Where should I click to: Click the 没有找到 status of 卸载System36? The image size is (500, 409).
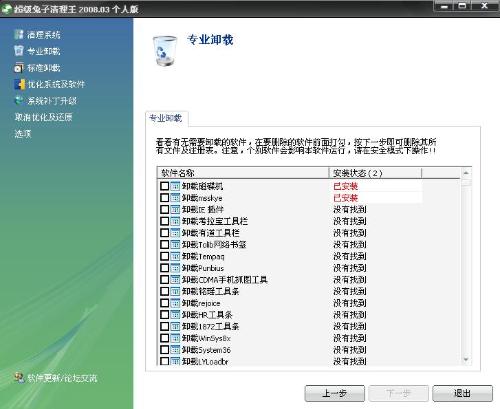tap(350, 350)
